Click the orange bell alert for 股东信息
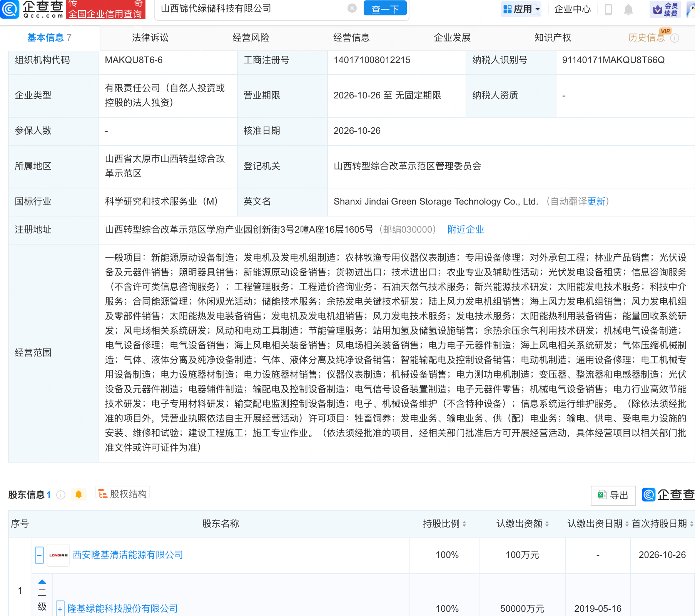 point(79,494)
